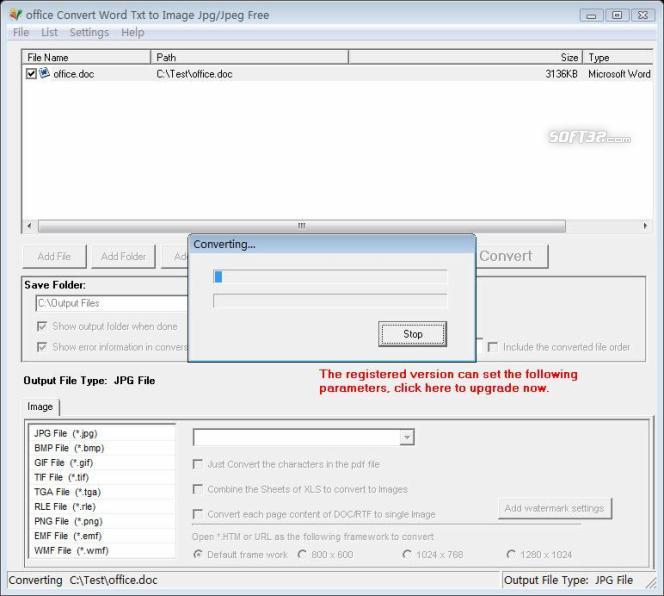Open the List menu

pos(49,32)
